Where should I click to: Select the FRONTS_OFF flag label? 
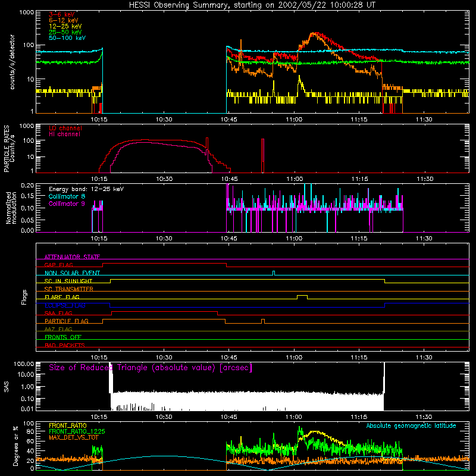(63, 337)
